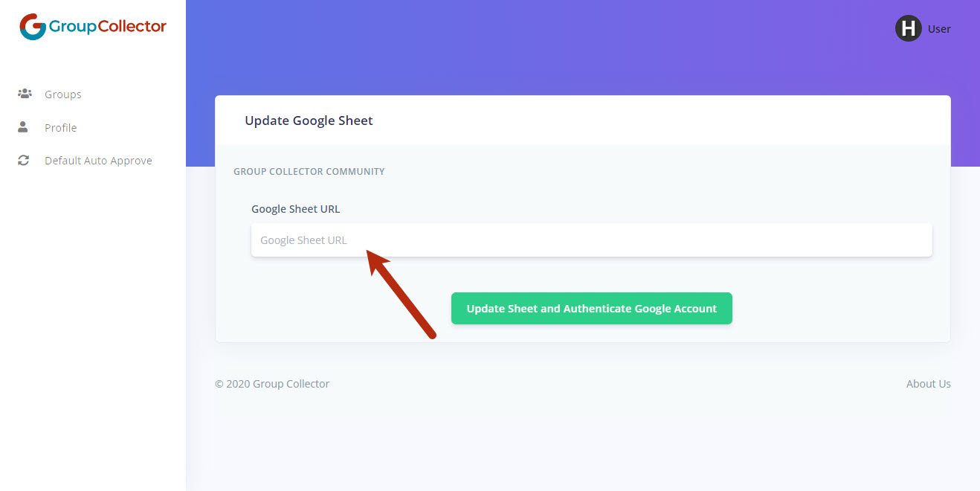The width and height of the screenshot is (980, 491).
Task: Click the Default Auto Approve refresh icon
Action: click(x=24, y=160)
